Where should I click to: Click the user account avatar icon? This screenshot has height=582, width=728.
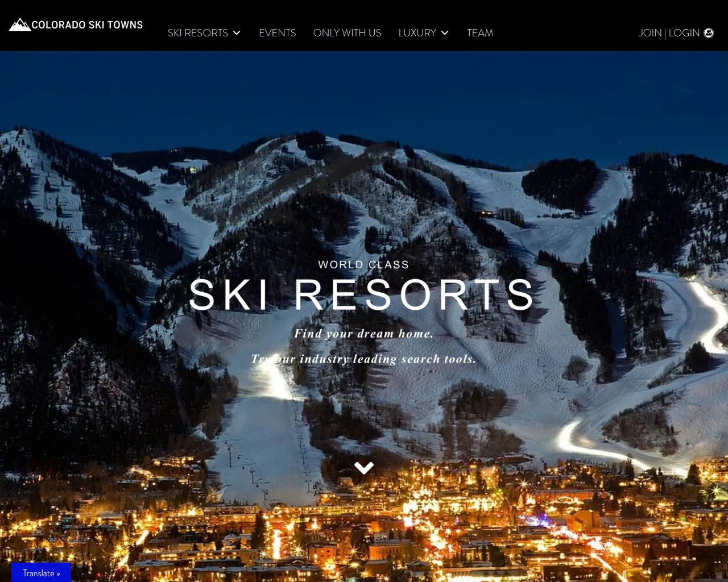pos(709,33)
